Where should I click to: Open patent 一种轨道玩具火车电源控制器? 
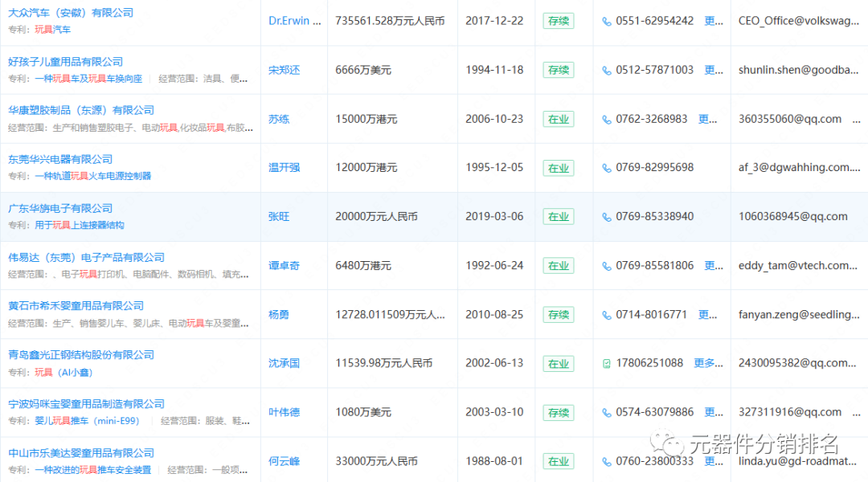pos(93,176)
